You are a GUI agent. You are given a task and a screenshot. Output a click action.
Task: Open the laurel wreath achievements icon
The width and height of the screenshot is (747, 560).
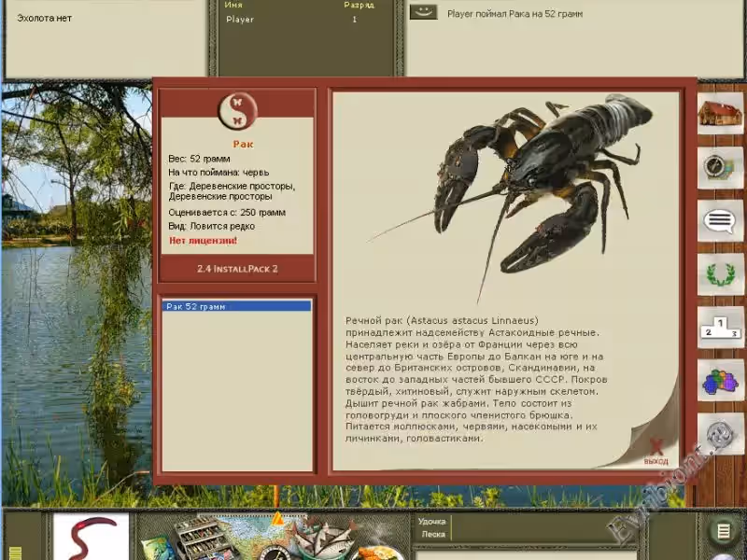coord(720,274)
